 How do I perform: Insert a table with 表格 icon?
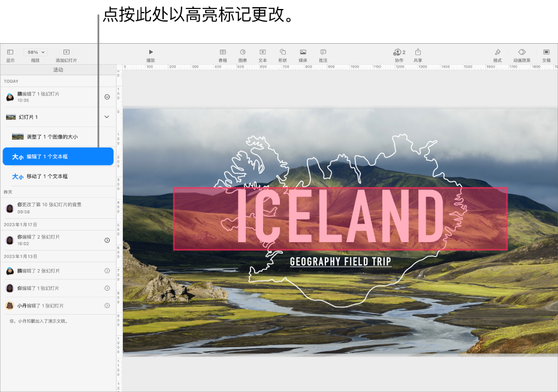click(223, 52)
